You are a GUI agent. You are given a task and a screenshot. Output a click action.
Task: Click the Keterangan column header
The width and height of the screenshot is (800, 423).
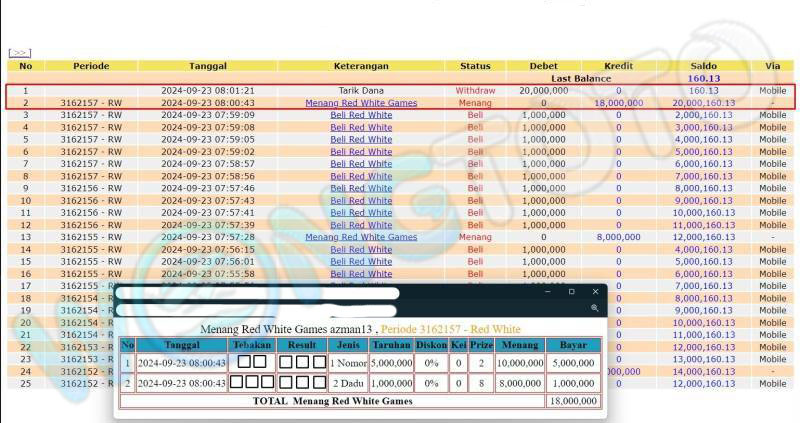[361, 66]
